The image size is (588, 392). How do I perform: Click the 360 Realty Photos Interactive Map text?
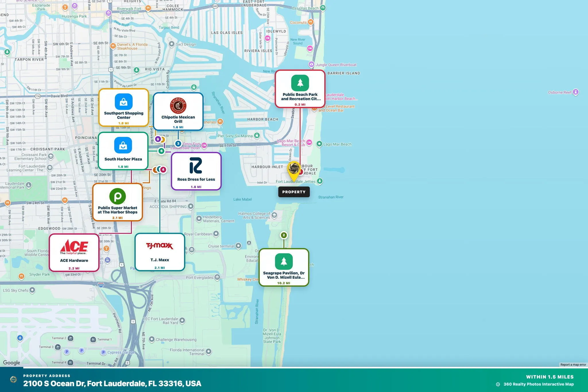[x=539, y=384]
